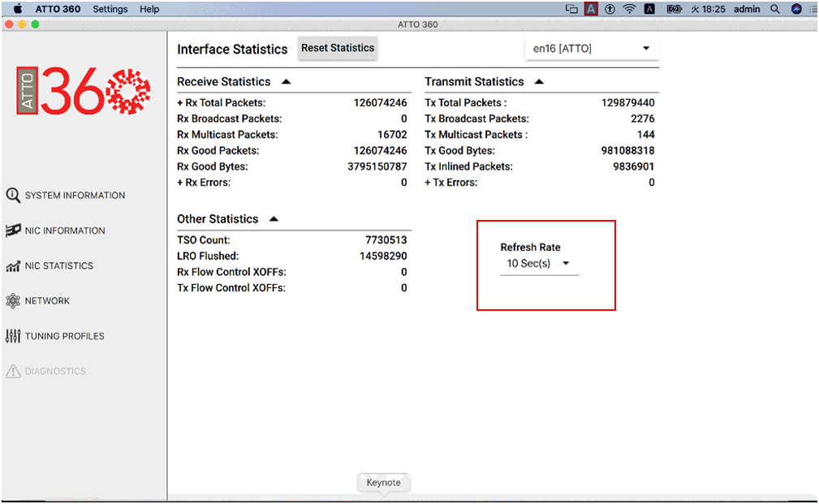Click the screen mirroring icon in menu bar

coord(572,9)
